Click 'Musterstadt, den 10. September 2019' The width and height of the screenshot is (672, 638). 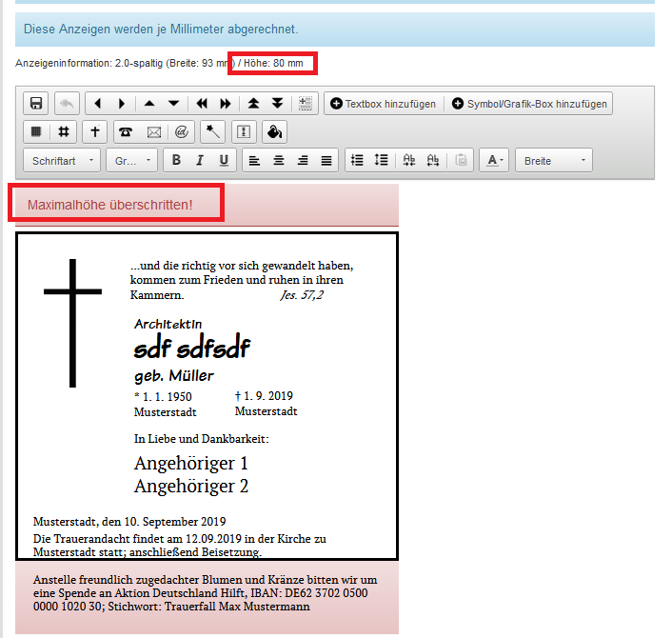click(129, 522)
